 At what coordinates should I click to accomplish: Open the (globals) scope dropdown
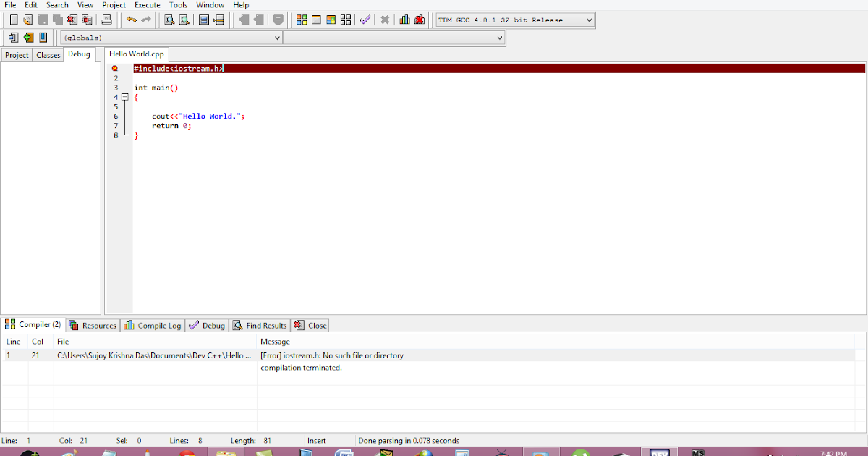click(171, 38)
